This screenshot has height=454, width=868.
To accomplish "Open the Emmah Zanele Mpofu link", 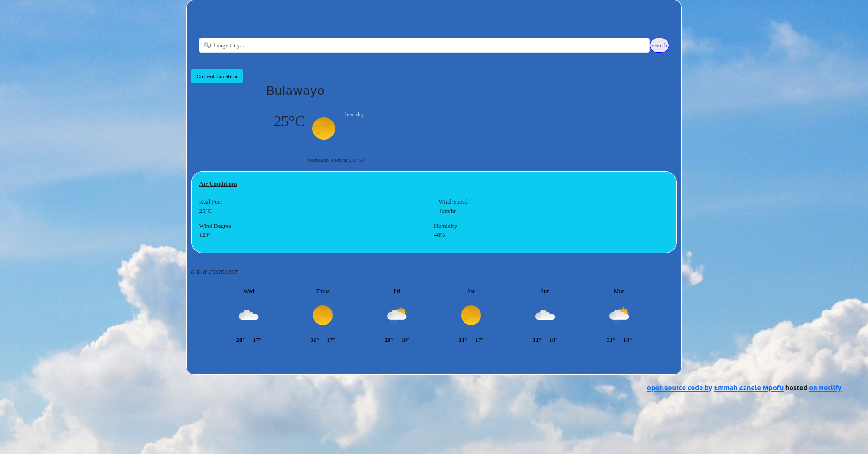I will pyautogui.click(x=748, y=388).
